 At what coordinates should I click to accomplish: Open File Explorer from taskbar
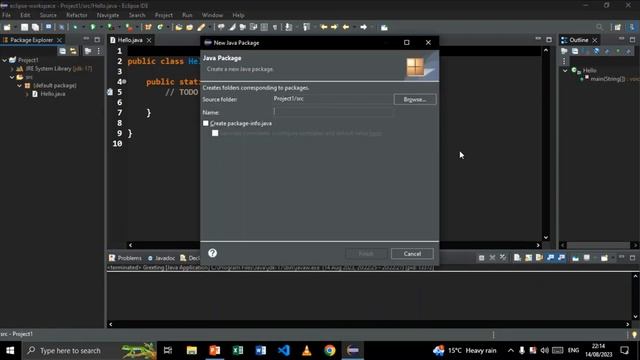point(192,350)
